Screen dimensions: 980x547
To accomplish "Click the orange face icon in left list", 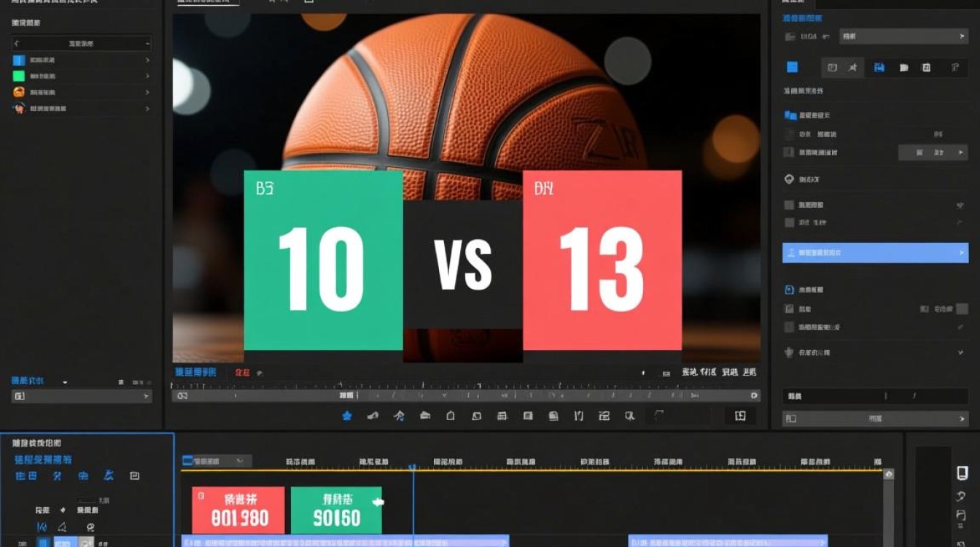I will [x=19, y=92].
